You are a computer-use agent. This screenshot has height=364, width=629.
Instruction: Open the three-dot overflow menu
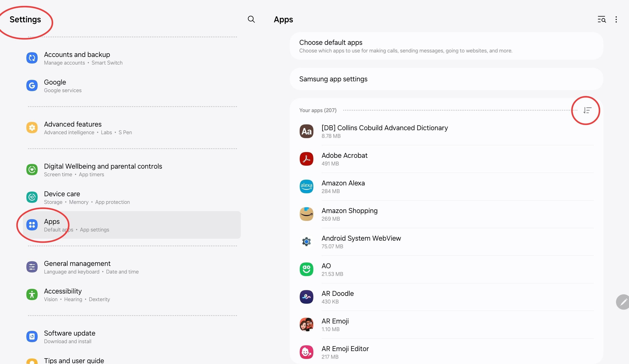point(616,19)
